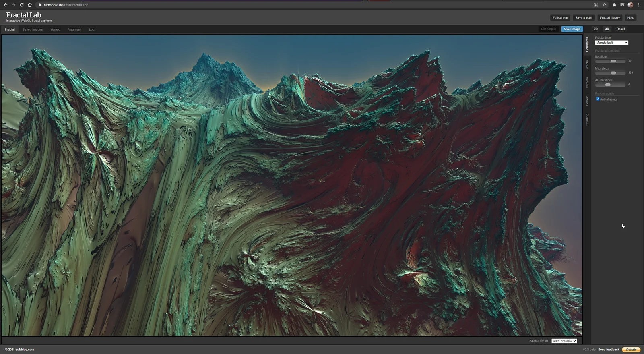644x354 pixels.
Task: Open the Fractal type Mandelbulb dropdown
Action: point(611,43)
